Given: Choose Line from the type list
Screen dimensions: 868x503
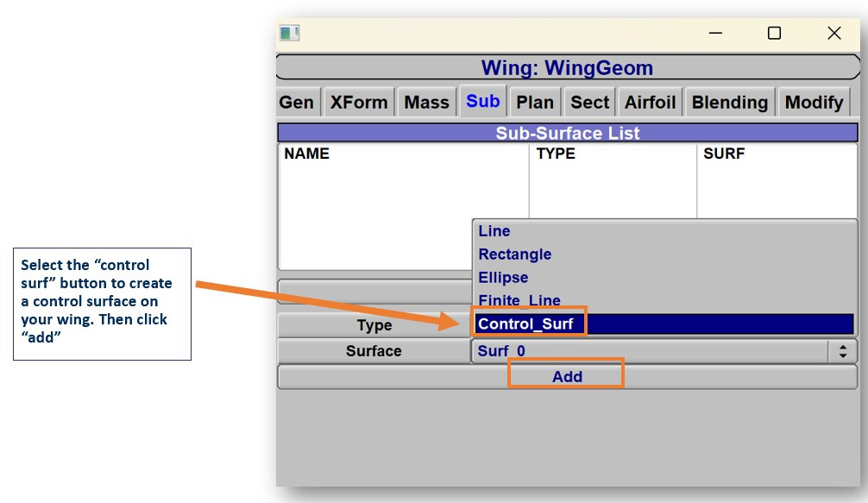Looking at the screenshot, I should (x=494, y=231).
